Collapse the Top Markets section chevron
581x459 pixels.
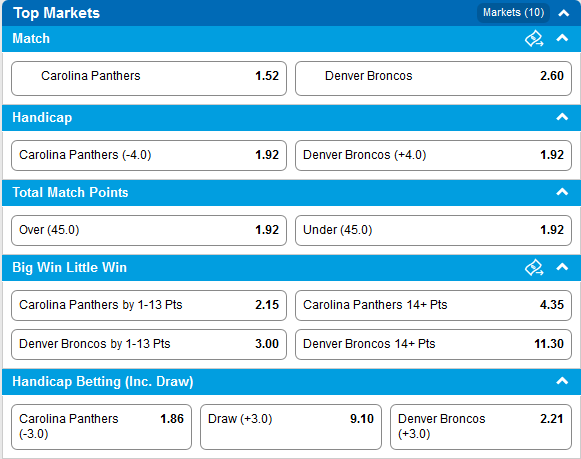coord(564,13)
